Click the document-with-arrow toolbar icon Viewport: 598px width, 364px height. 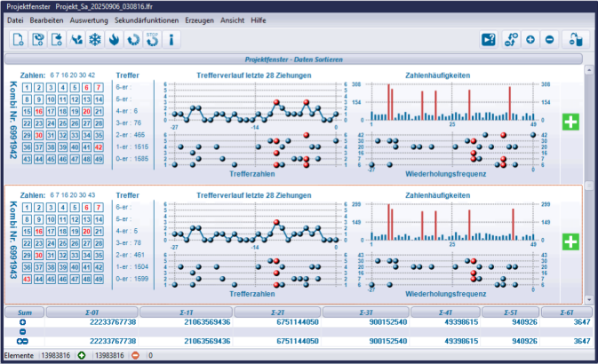[57, 40]
